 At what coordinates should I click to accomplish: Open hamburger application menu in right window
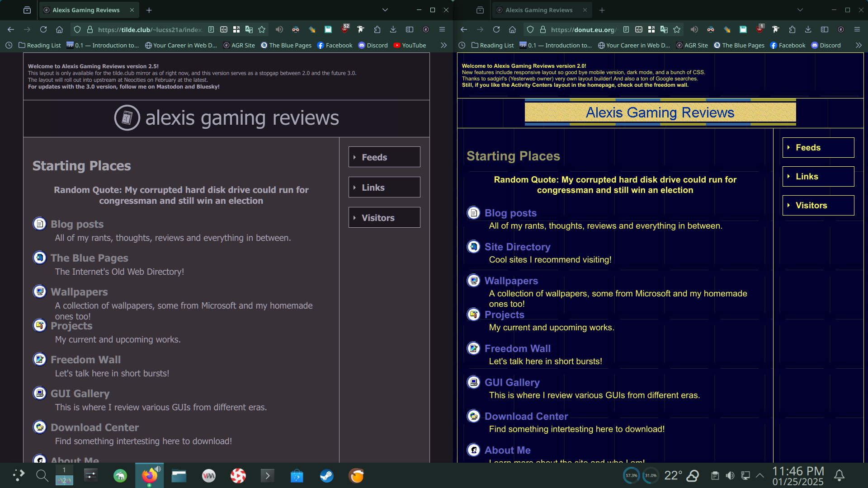point(857,29)
